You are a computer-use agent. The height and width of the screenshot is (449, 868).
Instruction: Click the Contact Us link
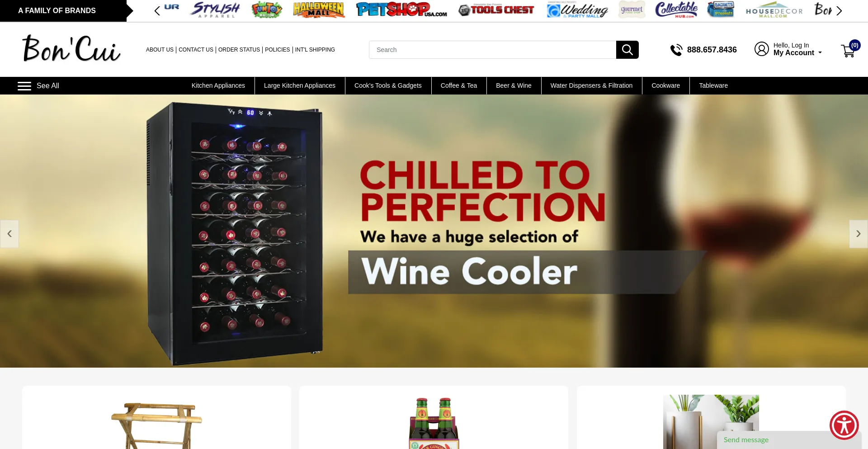[196, 50]
